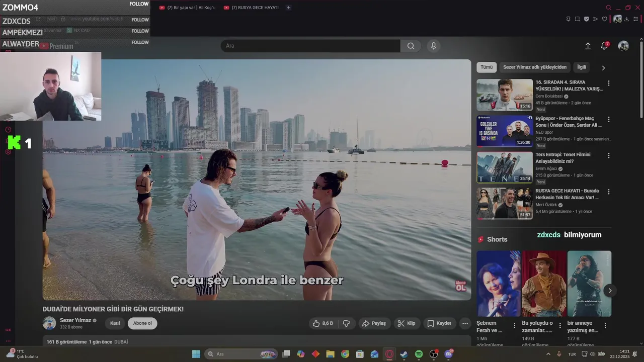Click the DUBAI hashtag link below video

121,342
